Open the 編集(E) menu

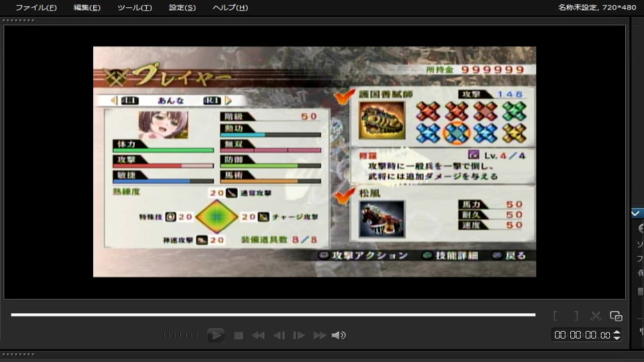click(87, 7)
